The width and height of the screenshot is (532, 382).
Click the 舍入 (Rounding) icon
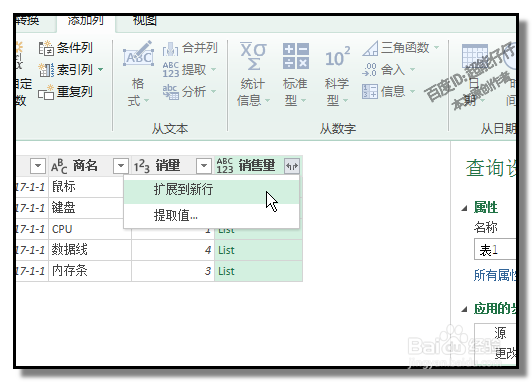click(x=369, y=70)
